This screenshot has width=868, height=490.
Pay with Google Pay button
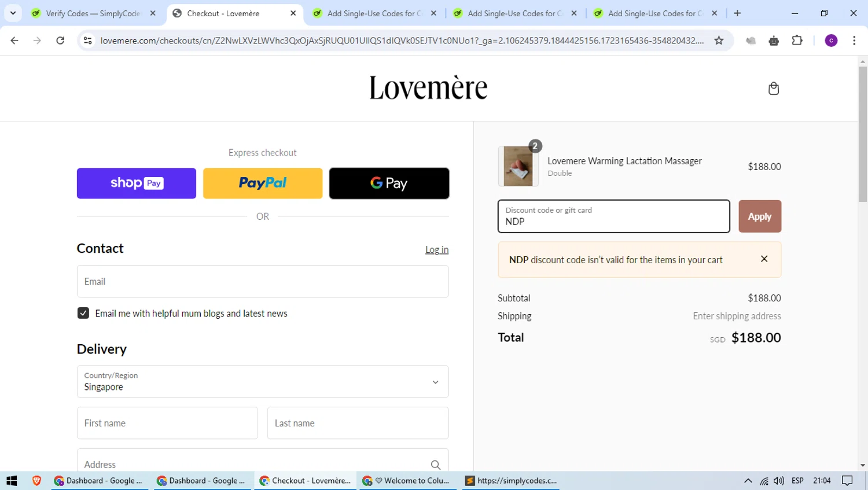click(389, 183)
